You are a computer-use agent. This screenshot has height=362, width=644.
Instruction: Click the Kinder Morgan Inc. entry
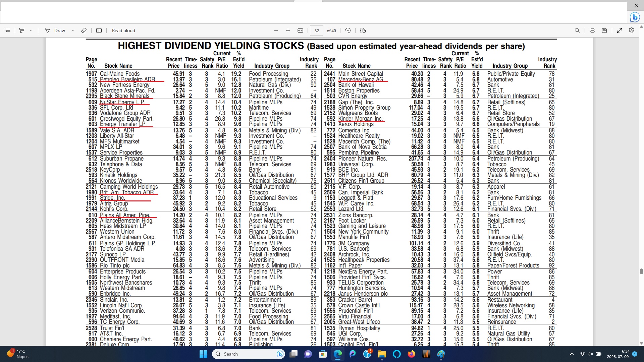click(x=361, y=119)
